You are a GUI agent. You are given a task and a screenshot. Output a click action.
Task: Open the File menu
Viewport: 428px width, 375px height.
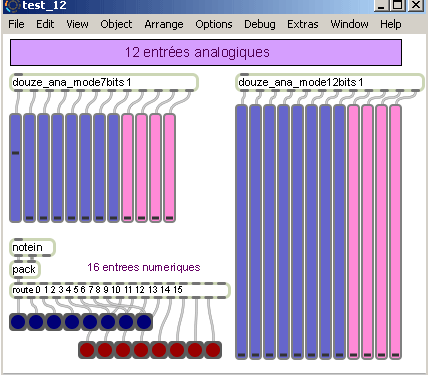click(x=16, y=24)
